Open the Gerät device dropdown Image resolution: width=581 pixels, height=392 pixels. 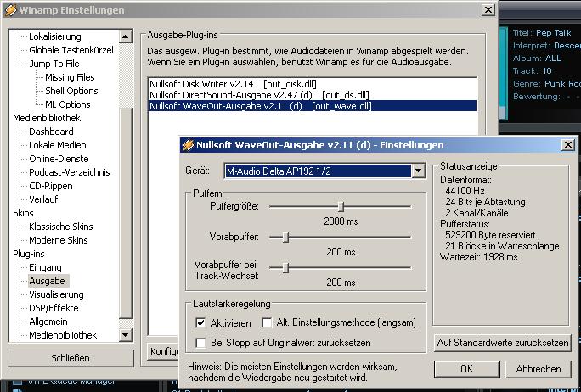[418, 171]
